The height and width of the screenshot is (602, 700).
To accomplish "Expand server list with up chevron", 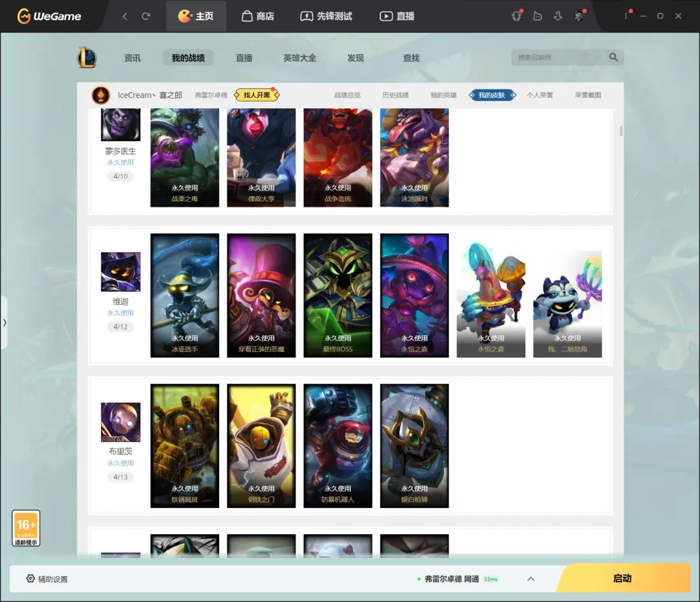I will [531, 579].
